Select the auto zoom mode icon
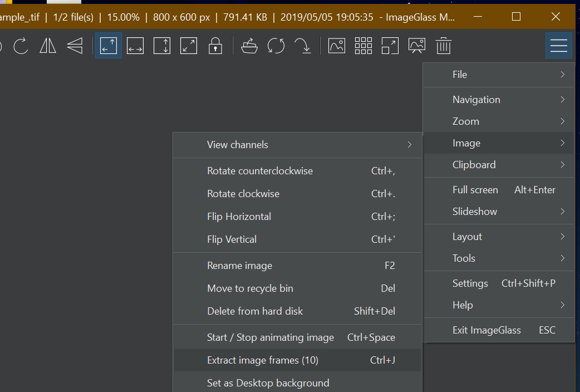Screen dimensions: 580x392 (108, 46)
